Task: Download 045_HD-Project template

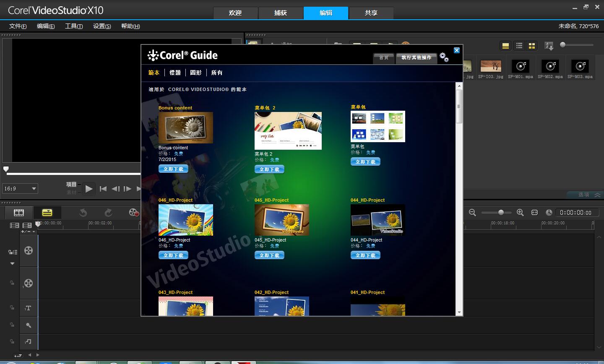Action: pyautogui.click(x=269, y=255)
